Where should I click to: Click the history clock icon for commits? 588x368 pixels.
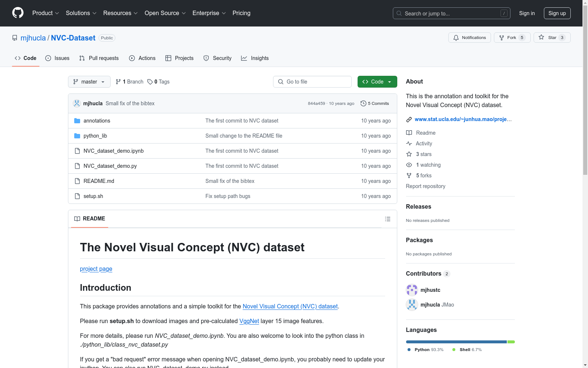point(363,103)
